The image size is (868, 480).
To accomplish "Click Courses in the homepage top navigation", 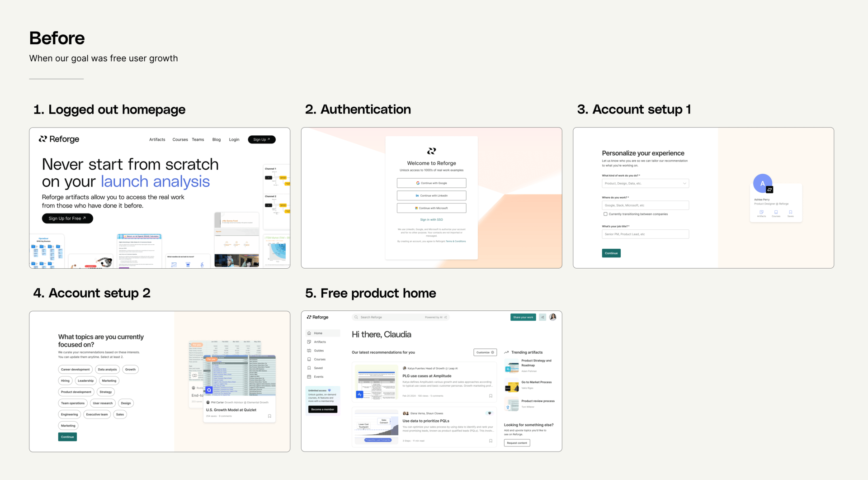I will coord(180,139).
